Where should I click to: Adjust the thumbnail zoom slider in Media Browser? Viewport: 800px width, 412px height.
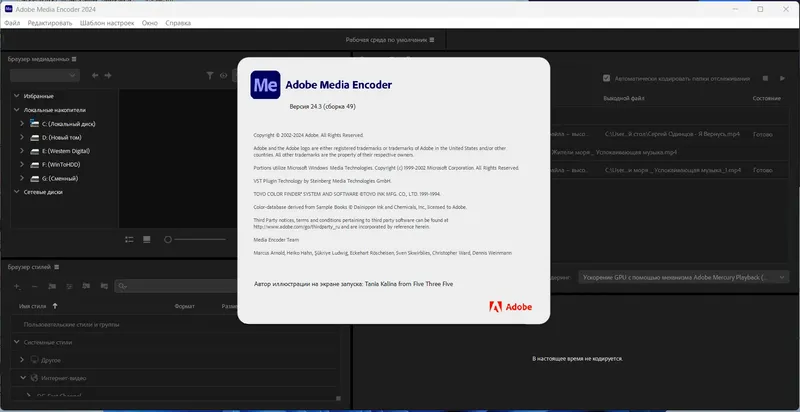pyautogui.click(x=194, y=239)
